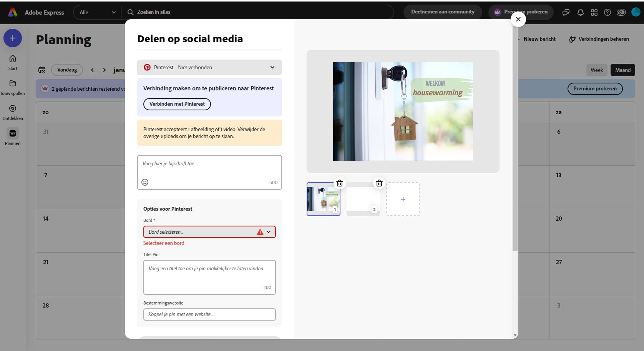The width and height of the screenshot is (644, 351).
Task: Click the calendar day 7
Action: (46, 175)
